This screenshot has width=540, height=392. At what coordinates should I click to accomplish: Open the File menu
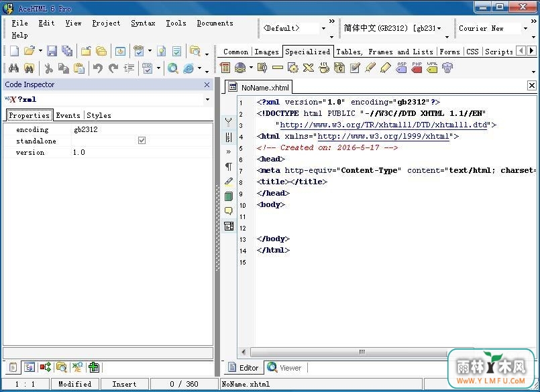(19, 23)
